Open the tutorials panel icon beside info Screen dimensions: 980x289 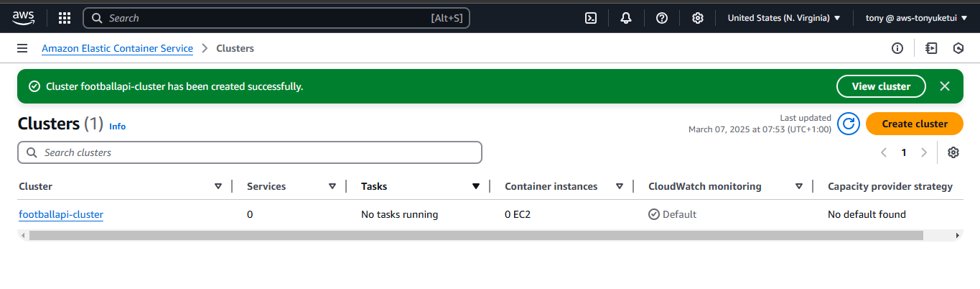click(x=931, y=48)
